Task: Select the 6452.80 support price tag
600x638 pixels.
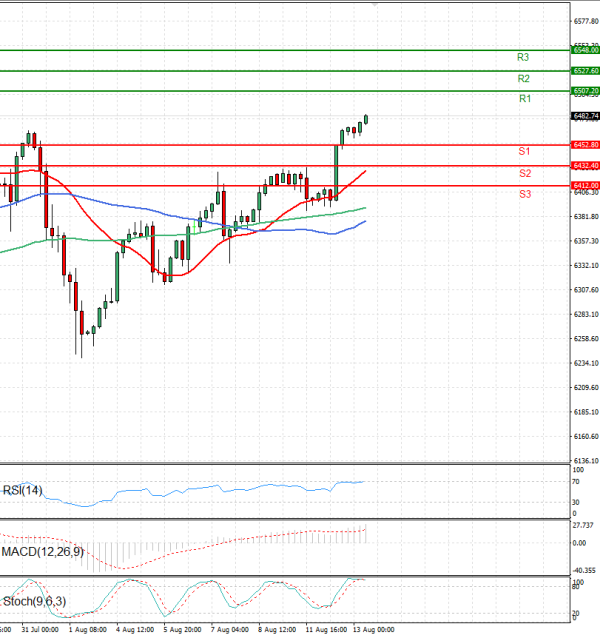Action: [585, 145]
